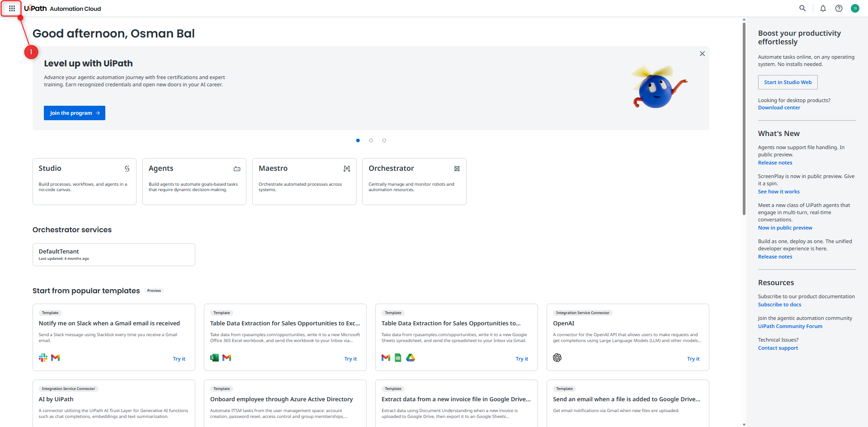Open the notifications bell
The width and height of the screenshot is (868, 427).
point(823,9)
